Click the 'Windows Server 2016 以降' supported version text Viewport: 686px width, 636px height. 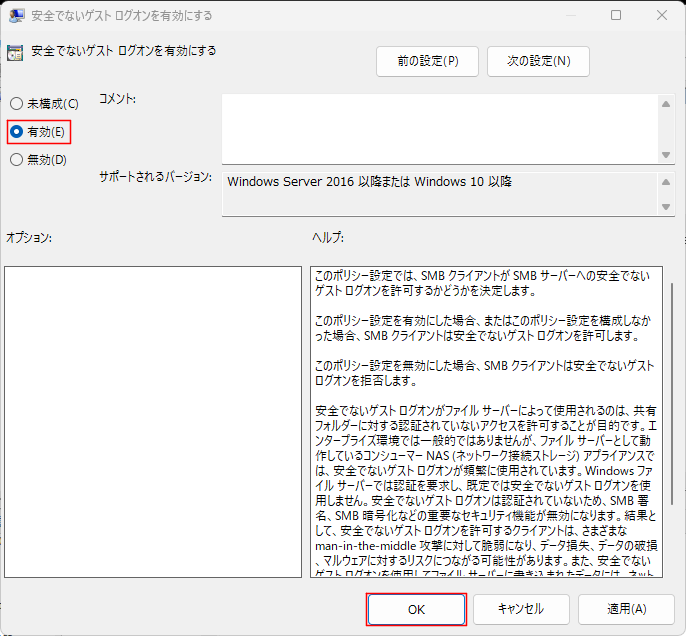tap(370, 182)
